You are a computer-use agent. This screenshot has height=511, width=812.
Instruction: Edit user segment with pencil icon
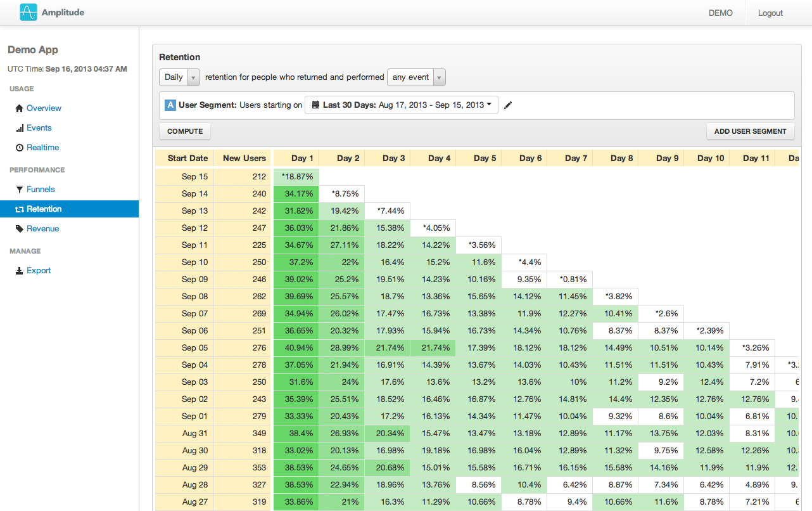tap(508, 105)
